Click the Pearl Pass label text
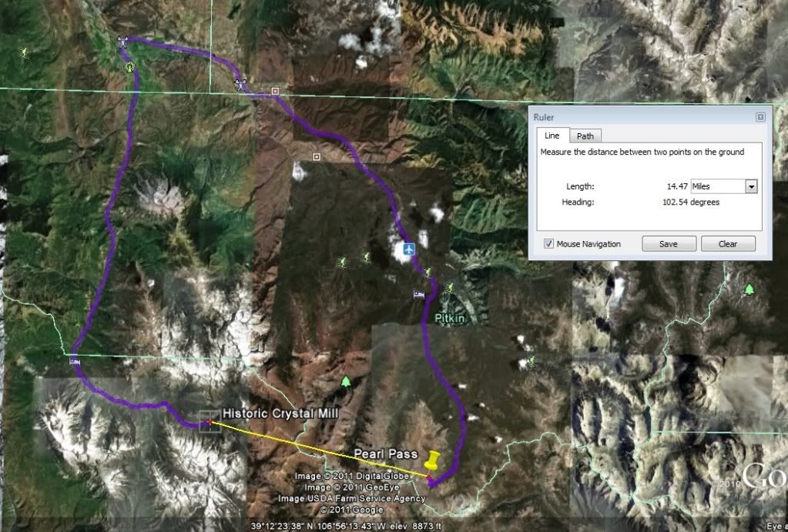Image resolution: width=788 pixels, height=532 pixels. [386, 453]
